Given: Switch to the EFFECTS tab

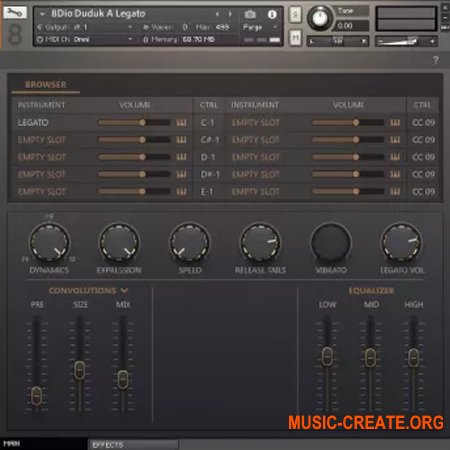Looking at the screenshot, I should pos(133,445).
